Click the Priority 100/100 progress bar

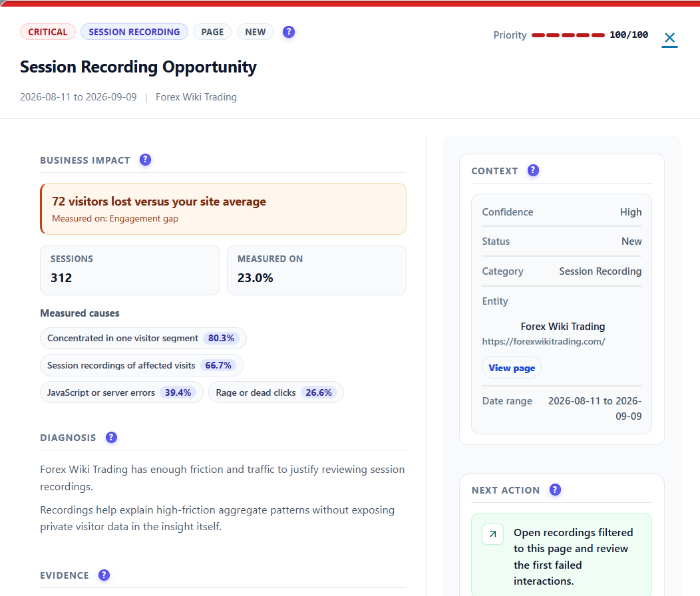[568, 35]
